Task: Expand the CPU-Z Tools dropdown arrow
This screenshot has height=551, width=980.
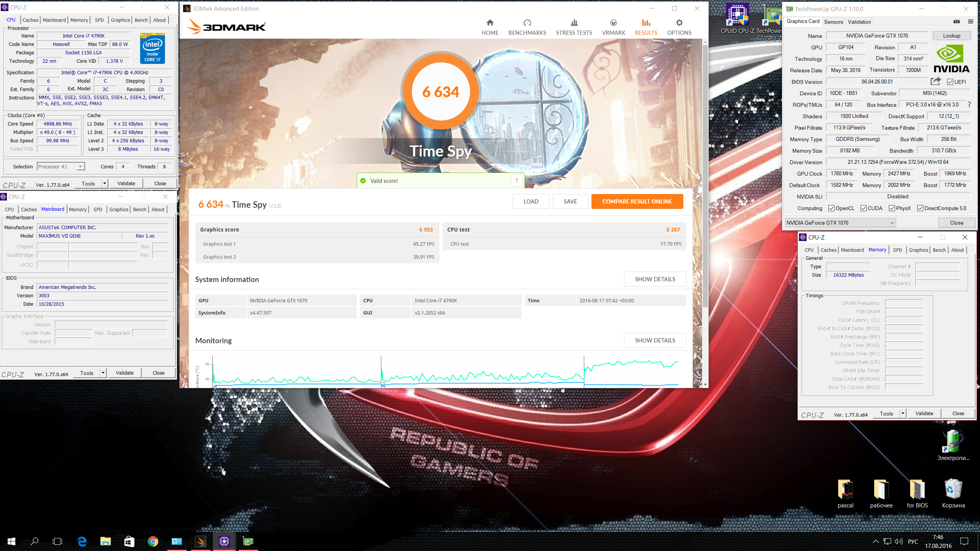Action: 104,183
